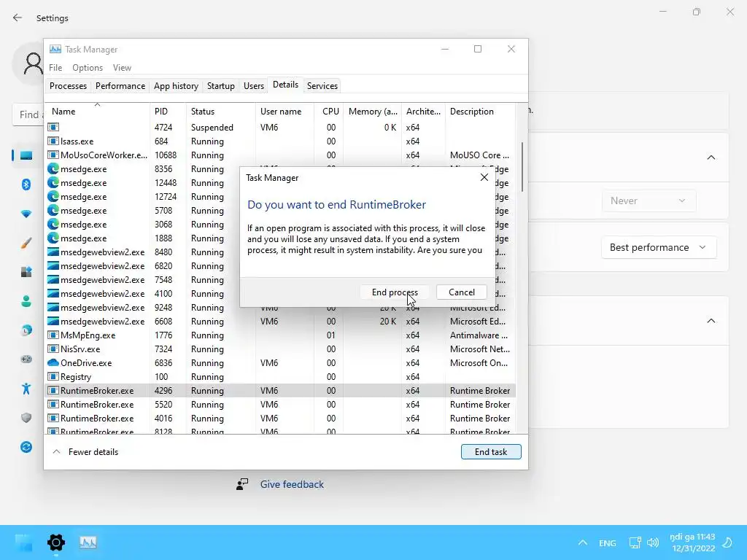This screenshot has height=560, width=747.
Task: Click the NisSrv.exe process icon
Action: pos(53,349)
